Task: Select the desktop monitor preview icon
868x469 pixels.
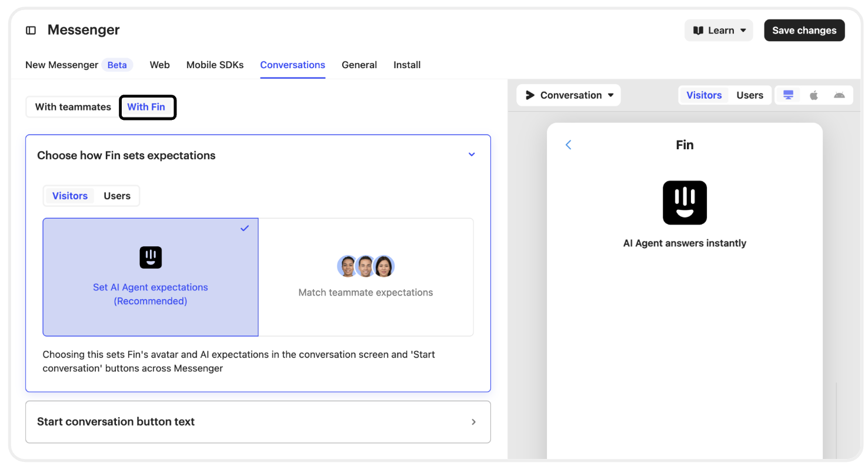Action: 788,95
